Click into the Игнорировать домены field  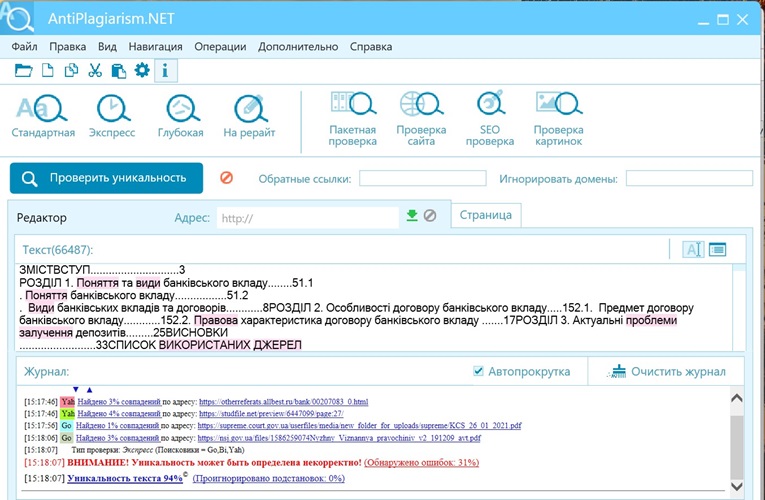point(689,178)
